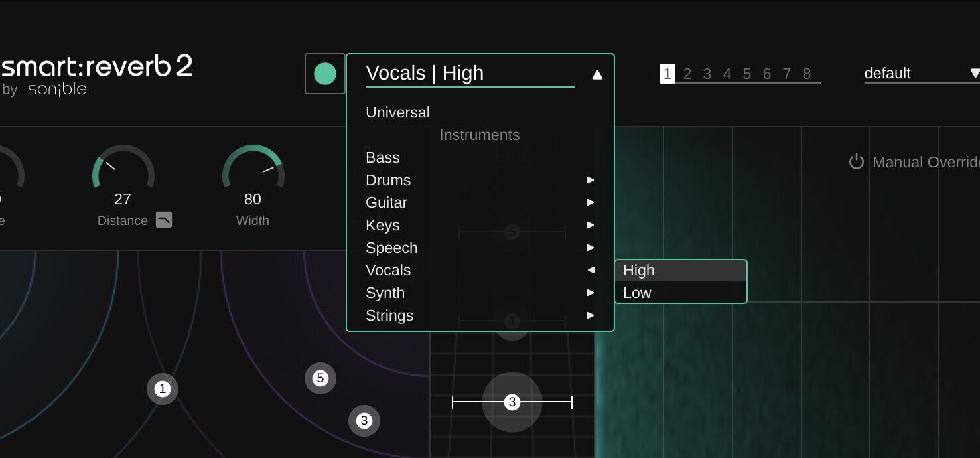Select preset slot 7

pyautogui.click(x=787, y=74)
